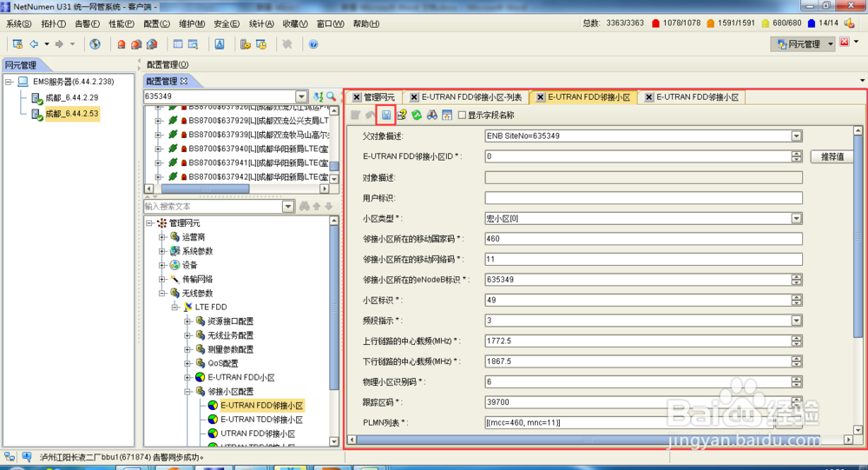Click the grayed undo arrow icon
Screen dimensions: 868x470
click(371, 116)
